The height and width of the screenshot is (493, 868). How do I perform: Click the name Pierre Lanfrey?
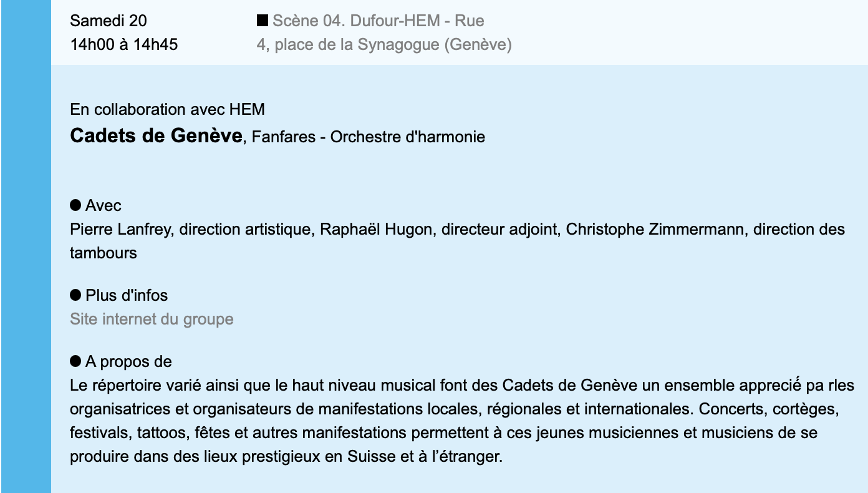pos(122,229)
